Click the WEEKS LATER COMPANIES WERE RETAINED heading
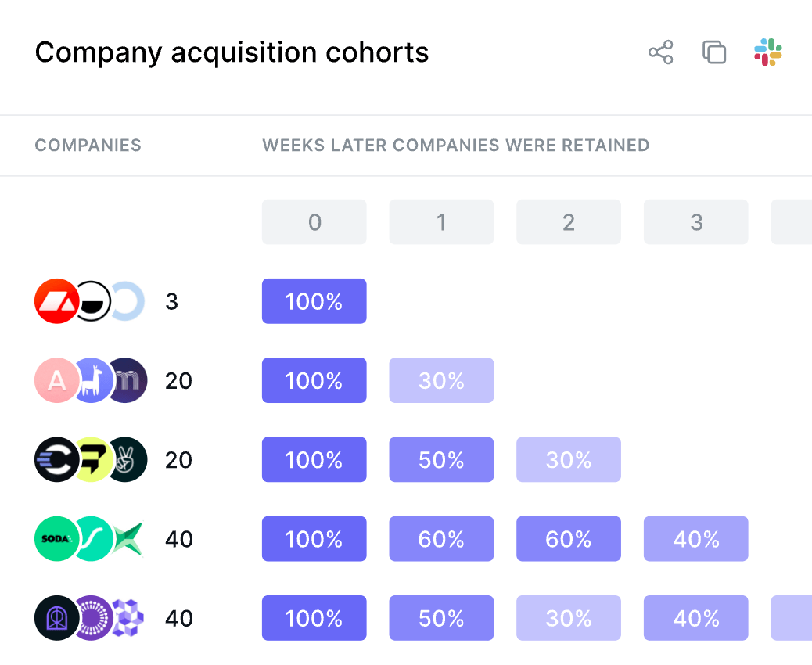 tap(455, 145)
